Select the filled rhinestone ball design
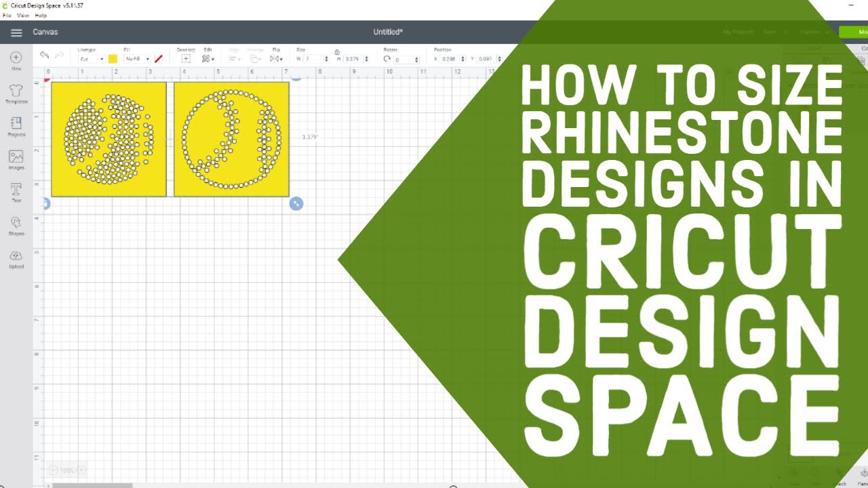868x488 pixels. (x=108, y=139)
